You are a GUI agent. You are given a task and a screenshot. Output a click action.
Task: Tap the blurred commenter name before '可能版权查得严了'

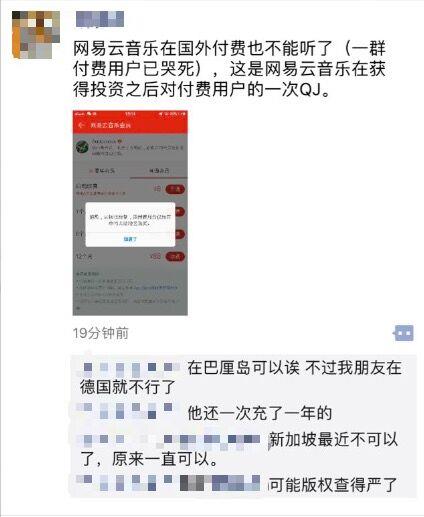point(169,483)
